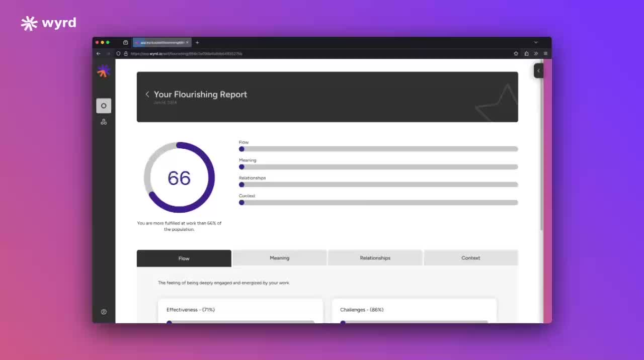Switch to the Relationships tab
The height and width of the screenshot is (360, 644).
point(375,258)
